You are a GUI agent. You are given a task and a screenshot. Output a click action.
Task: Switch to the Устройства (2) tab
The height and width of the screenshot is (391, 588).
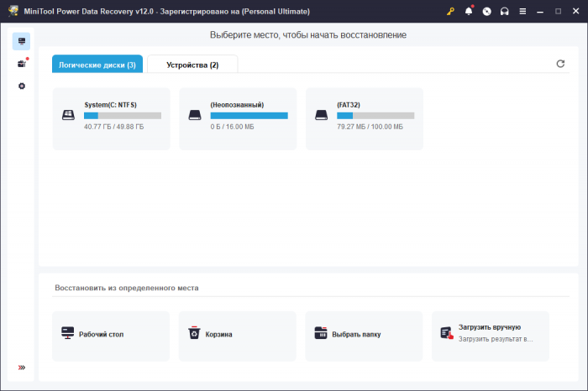tap(192, 65)
